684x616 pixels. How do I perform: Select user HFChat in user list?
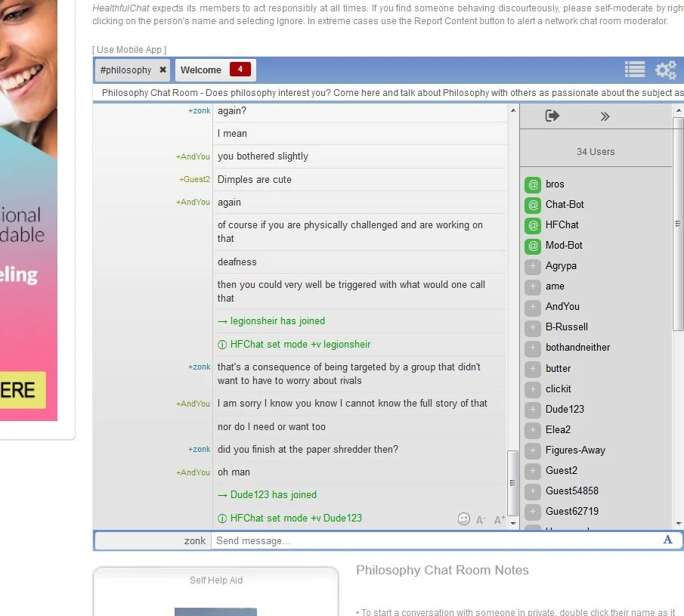click(x=562, y=225)
